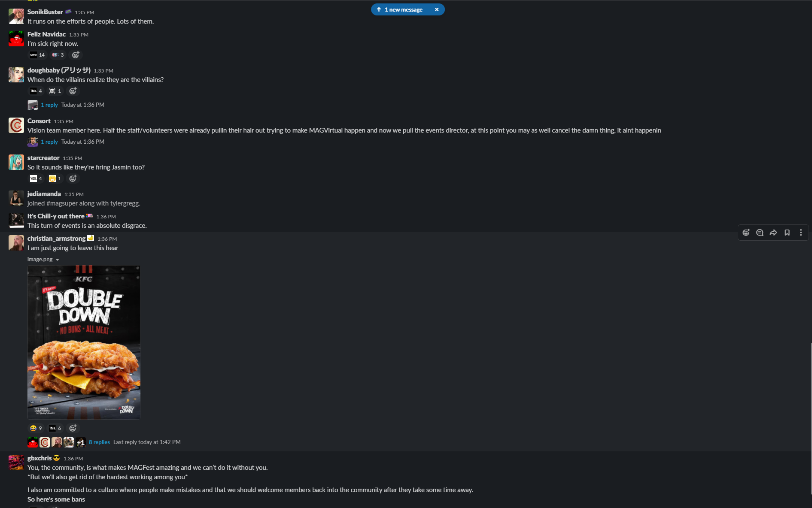The image size is (812, 508).
Task: Dismiss the new message banner
Action: point(437,9)
